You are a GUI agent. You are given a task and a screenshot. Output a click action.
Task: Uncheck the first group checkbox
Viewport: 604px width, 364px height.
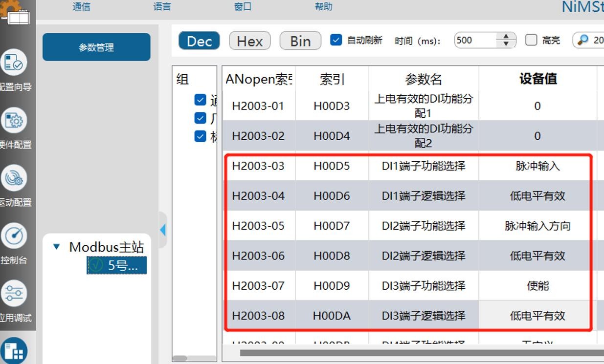pyautogui.click(x=200, y=100)
